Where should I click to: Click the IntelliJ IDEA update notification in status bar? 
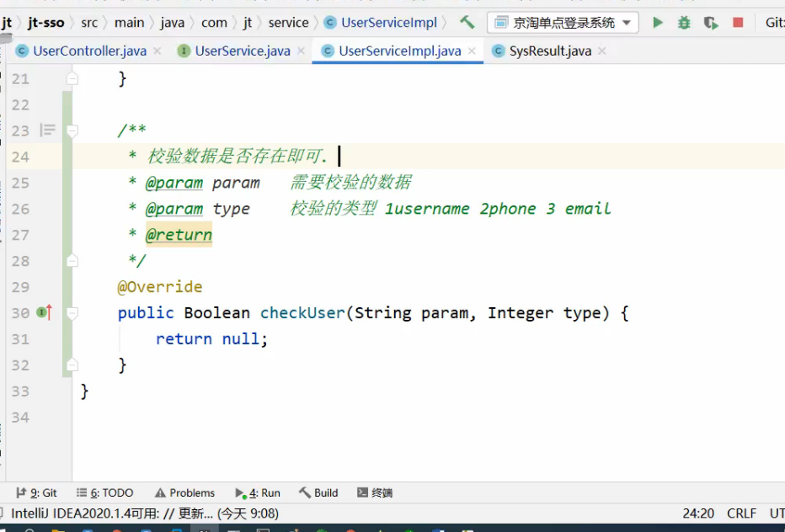coord(145,513)
